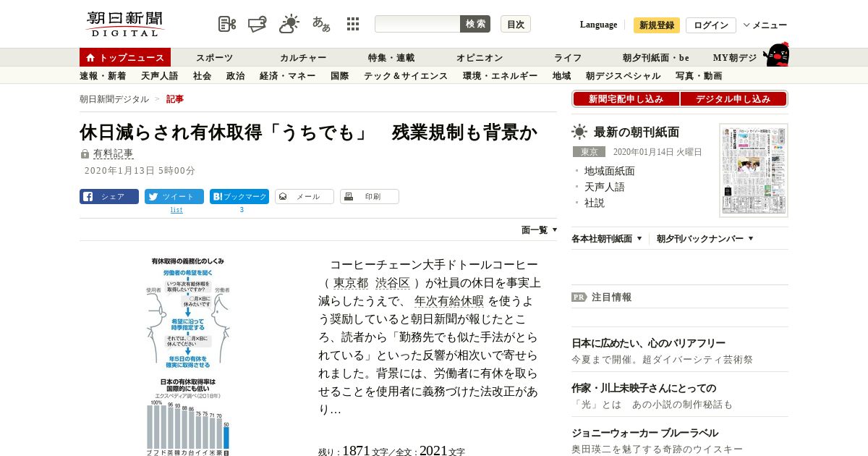Viewport: 868px width, 456px height.
Task: Open the paid-leave infographic image
Action: 188,356
